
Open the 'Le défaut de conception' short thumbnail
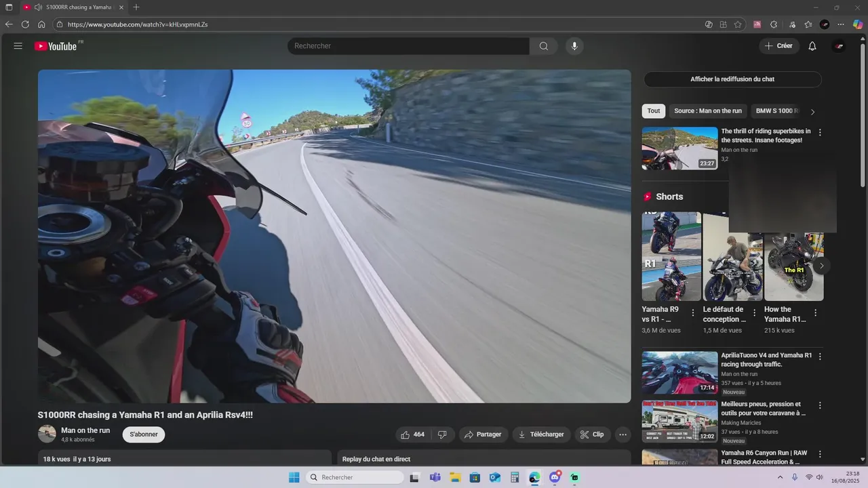(732, 256)
